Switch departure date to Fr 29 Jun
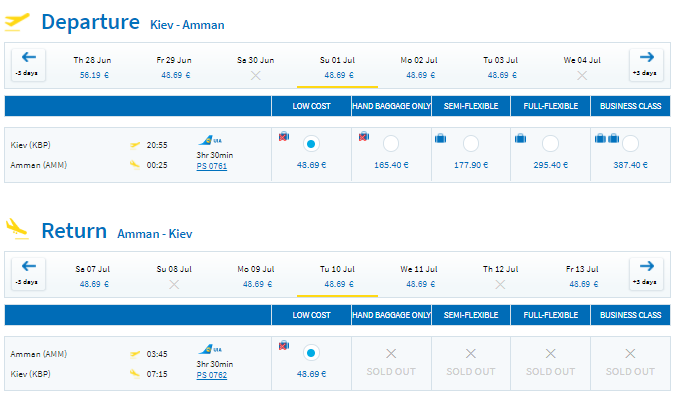The width and height of the screenshot is (677, 394). [174, 67]
